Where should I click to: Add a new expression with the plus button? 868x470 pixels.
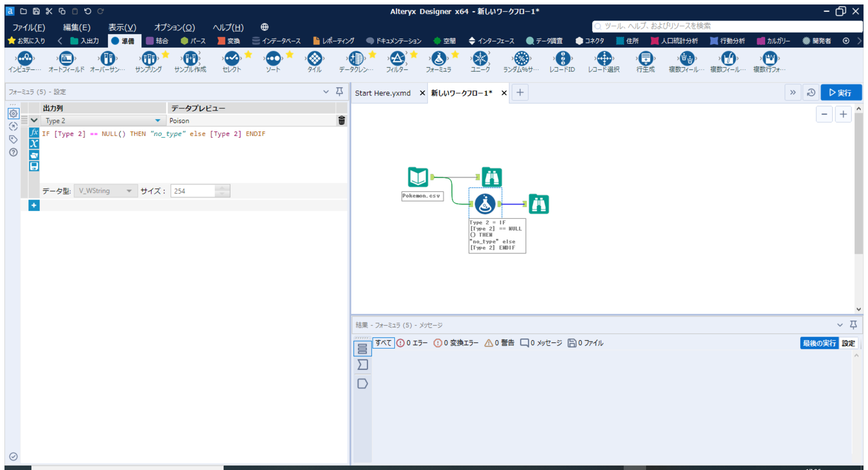click(34, 205)
